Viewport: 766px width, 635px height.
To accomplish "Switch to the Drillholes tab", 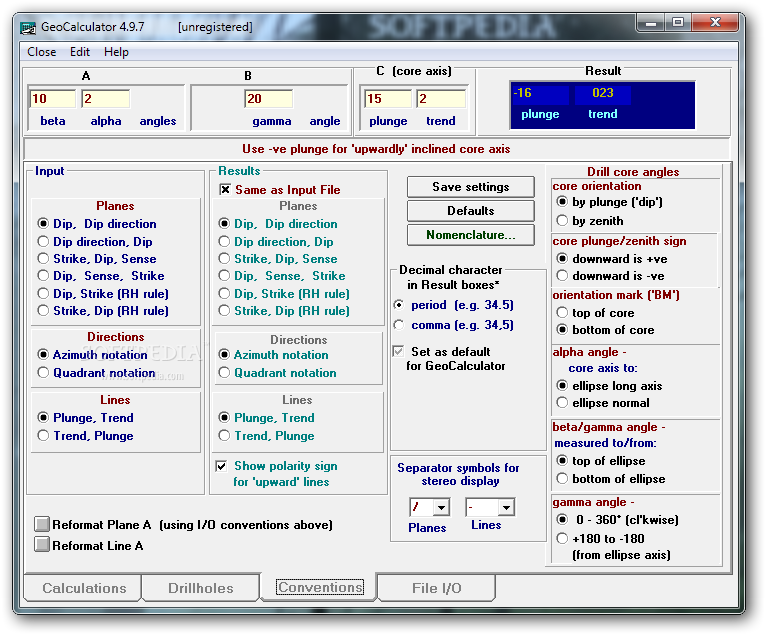I will (201, 588).
